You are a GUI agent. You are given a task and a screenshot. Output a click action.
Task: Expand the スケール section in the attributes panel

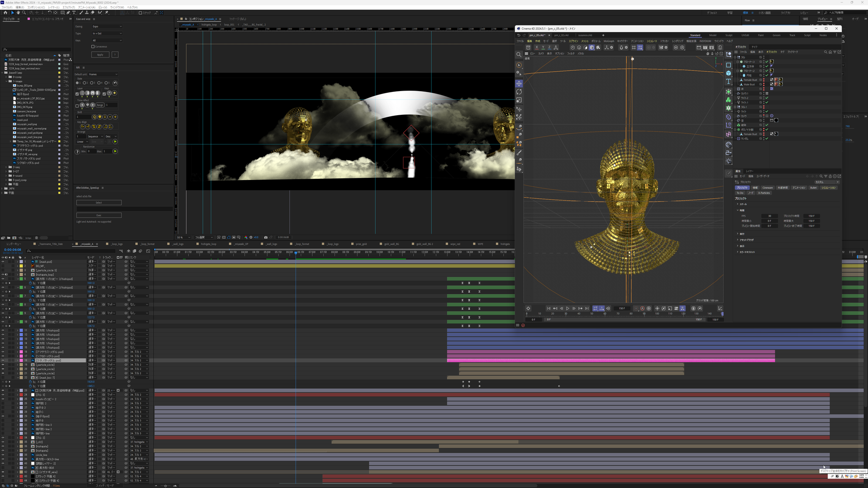point(738,204)
